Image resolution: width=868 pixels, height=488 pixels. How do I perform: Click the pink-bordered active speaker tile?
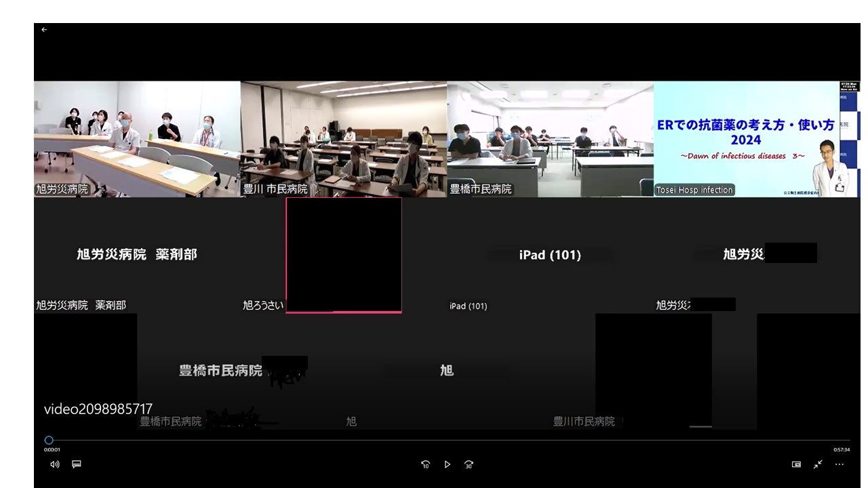click(x=344, y=255)
